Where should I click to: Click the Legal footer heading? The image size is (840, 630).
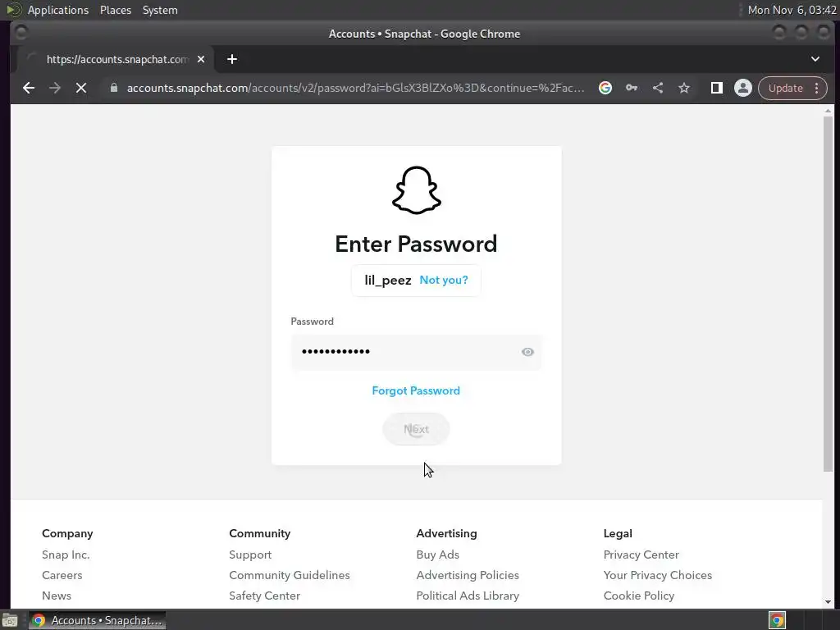click(x=618, y=533)
